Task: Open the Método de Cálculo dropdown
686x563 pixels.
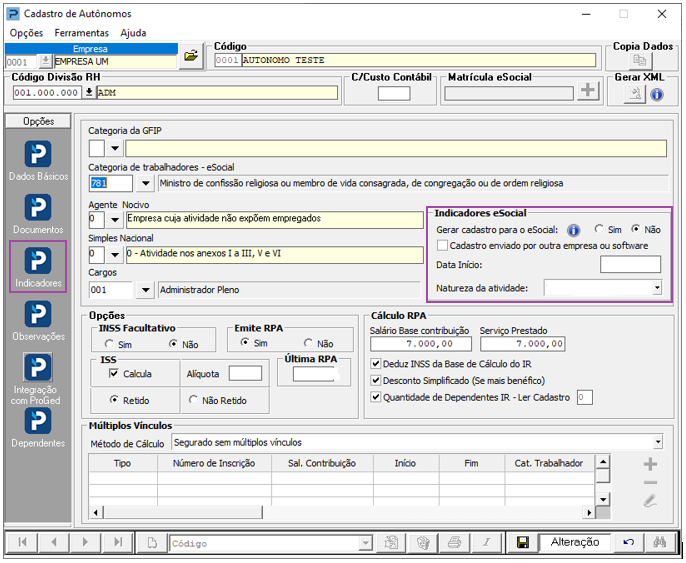Action: click(x=658, y=442)
